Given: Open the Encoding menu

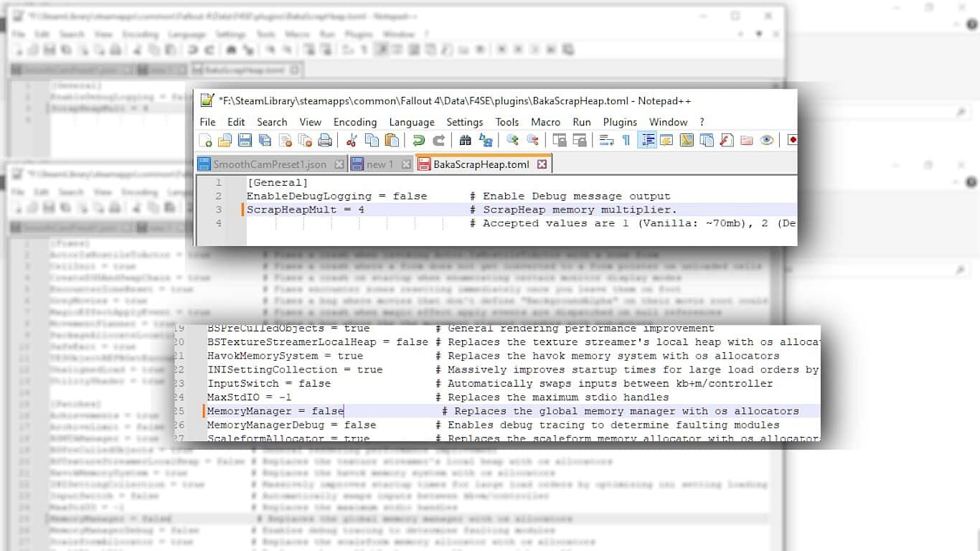Looking at the screenshot, I should [355, 122].
